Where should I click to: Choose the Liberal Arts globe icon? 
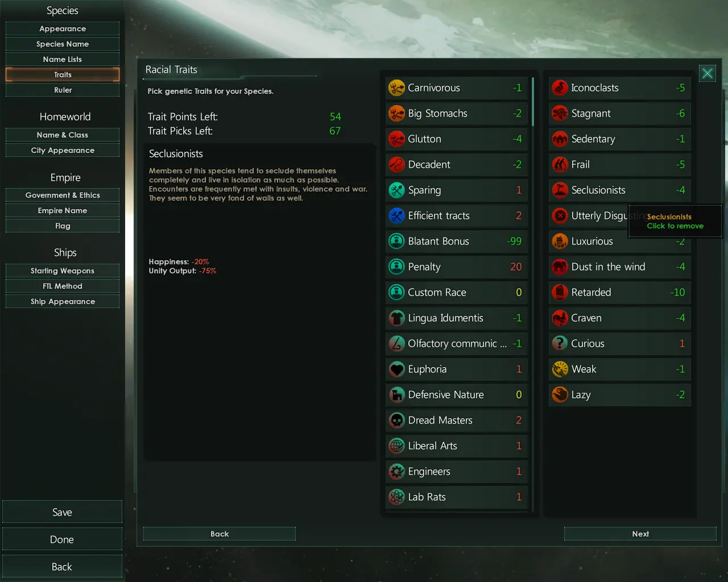[x=396, y=446]
